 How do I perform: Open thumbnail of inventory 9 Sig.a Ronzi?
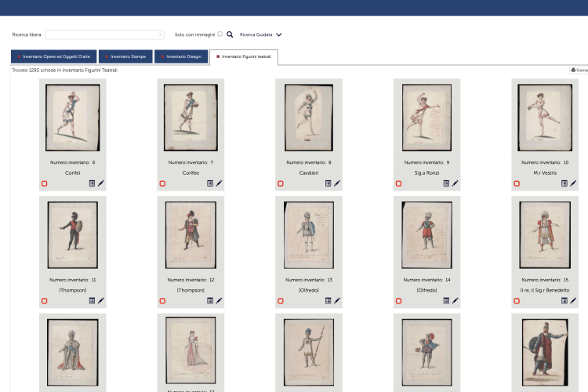pyautogui.click(x=426, y=118)
